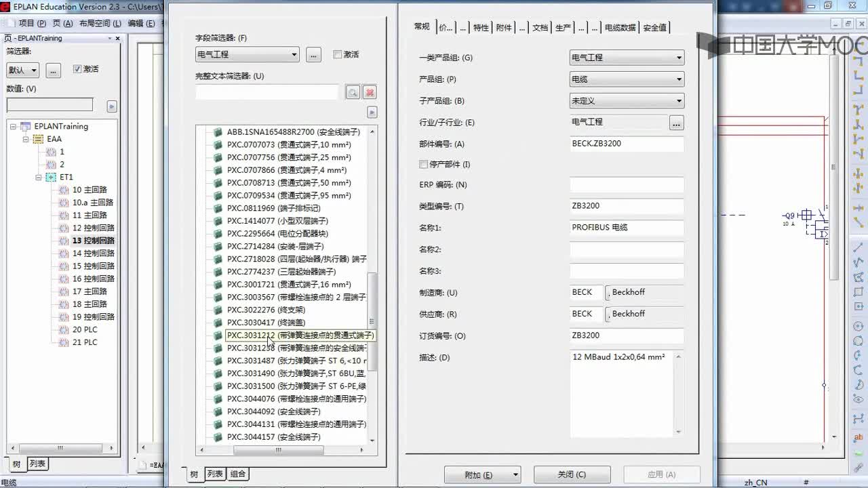
Task: Click the ET1 location icon in page tree
Action: [51, 177]
